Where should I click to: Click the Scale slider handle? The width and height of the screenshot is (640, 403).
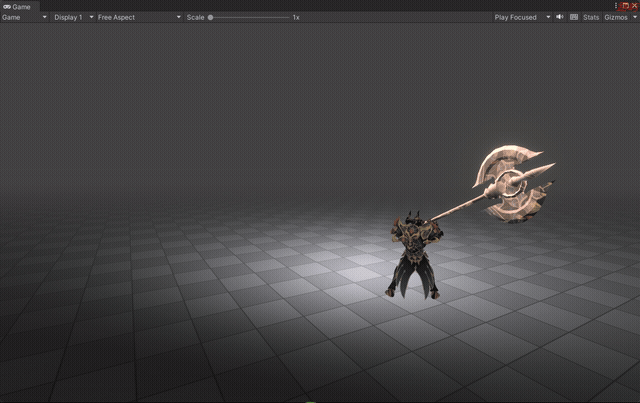coord(211,17)
